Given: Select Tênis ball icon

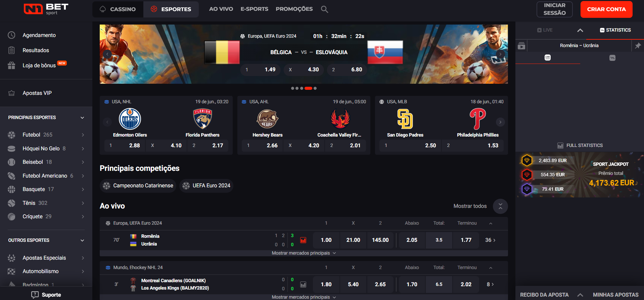Looking at the screenshot, I should click(x=11, y=203).
